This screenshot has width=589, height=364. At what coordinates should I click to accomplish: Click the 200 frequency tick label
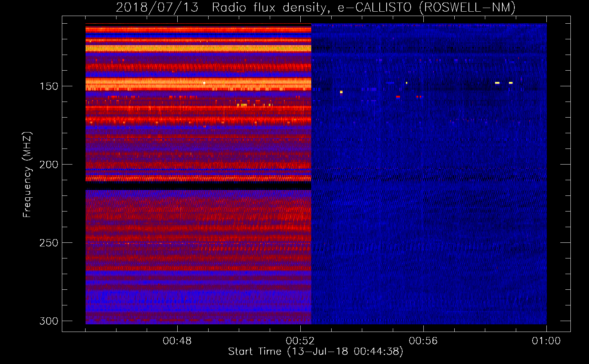point(49,165)
